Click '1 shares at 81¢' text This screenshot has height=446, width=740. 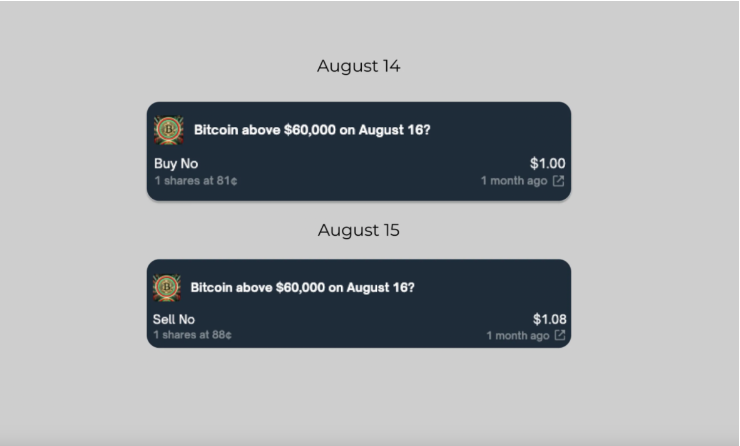(196, 181)
